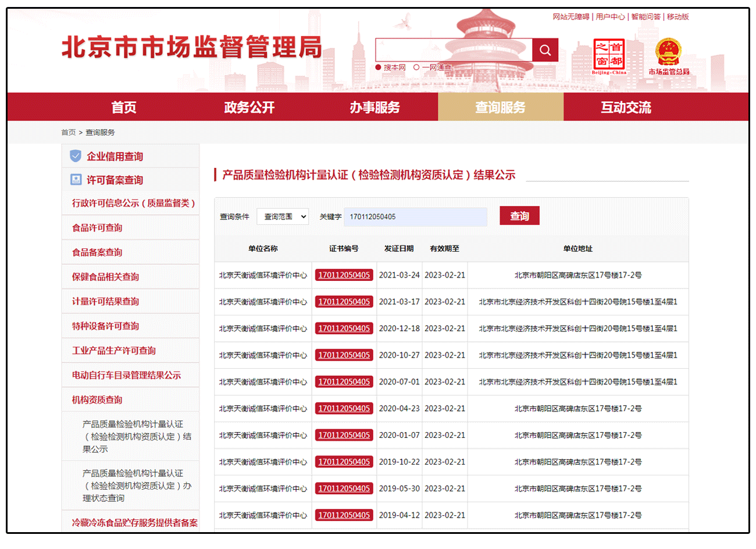Image resolution: width=756 pixels, height=549 pixels.
Task: Open 电动自行车目录管理结果公示 sidebar item
Action: [126, 375]
